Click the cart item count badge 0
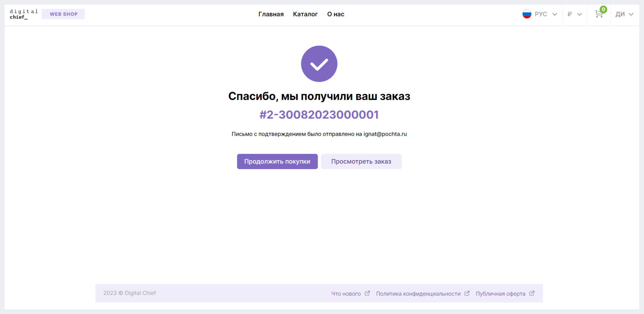The image size is (644, 314). [603, 9]
